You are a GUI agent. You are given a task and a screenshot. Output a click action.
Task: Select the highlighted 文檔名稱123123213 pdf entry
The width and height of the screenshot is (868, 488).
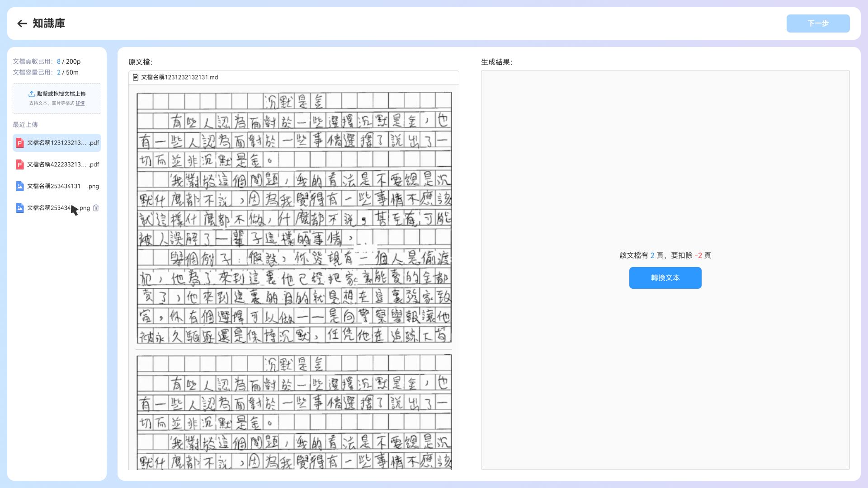coord(57,143)
